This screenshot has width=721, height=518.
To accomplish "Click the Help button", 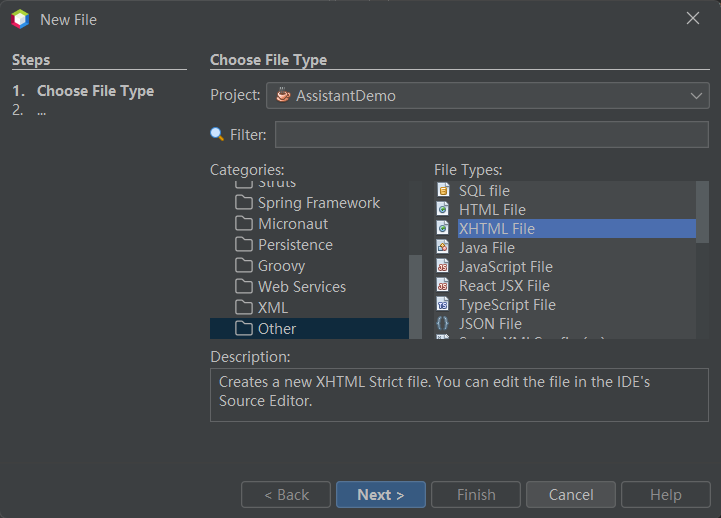I will [665, 494].
